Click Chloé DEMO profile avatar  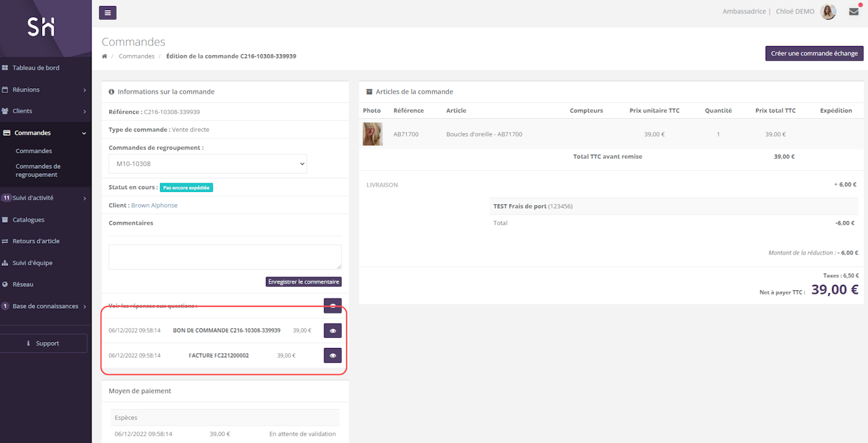click(828, 12)
